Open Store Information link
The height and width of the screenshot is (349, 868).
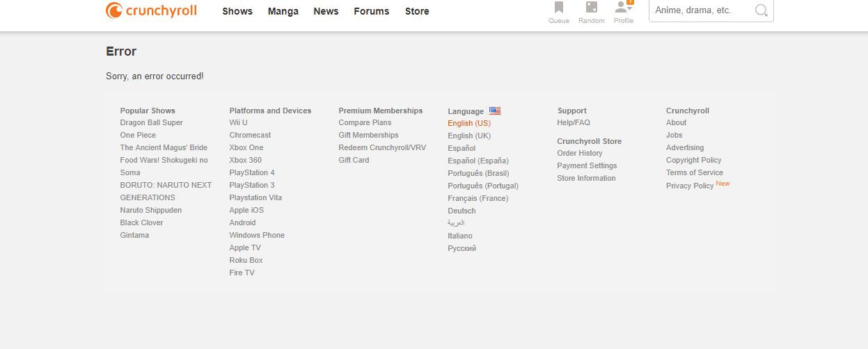pyautogui.click(x=586, y=178)
